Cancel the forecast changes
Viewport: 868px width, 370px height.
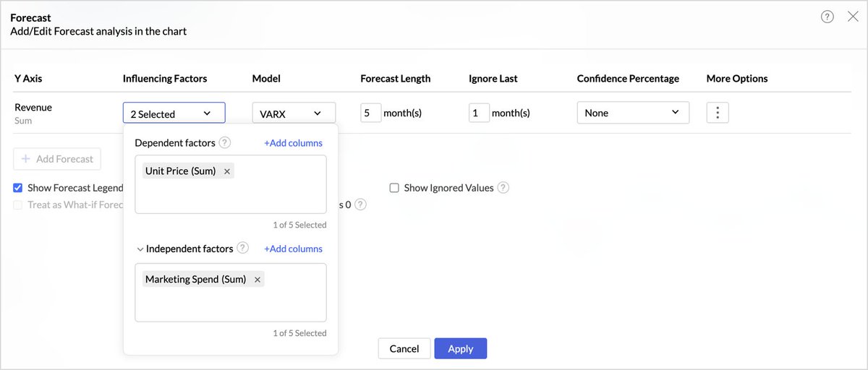pyautogui.click(x=404, y=348)
